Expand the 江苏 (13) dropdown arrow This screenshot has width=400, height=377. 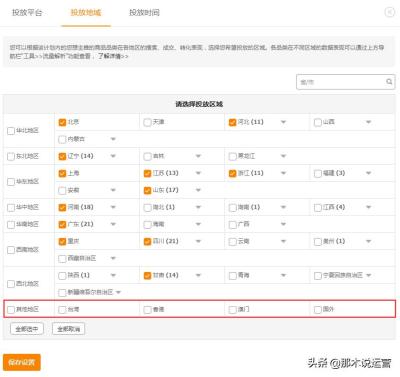coord(198,173)
